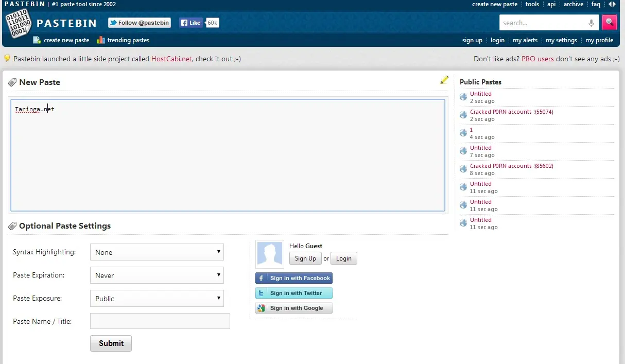Open Cracked accounts (55074) paste
This screenshot has width=625, height=364.
point(511,112)
